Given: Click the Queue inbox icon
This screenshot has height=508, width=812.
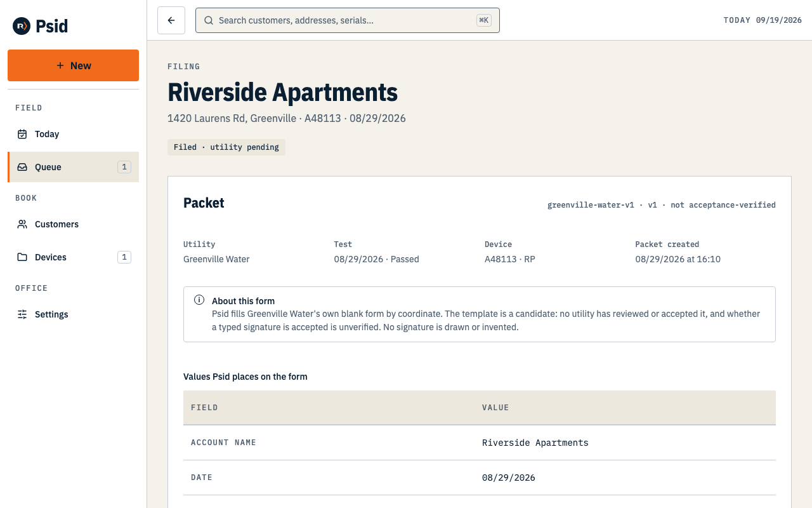Looking at the screenshot, I should pyautogui.click(x=22, y=167).
